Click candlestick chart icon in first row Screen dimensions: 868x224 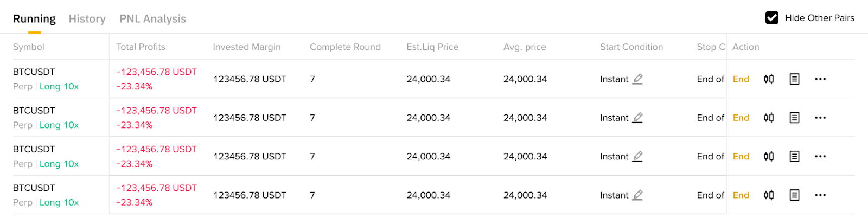click(769, 79)
